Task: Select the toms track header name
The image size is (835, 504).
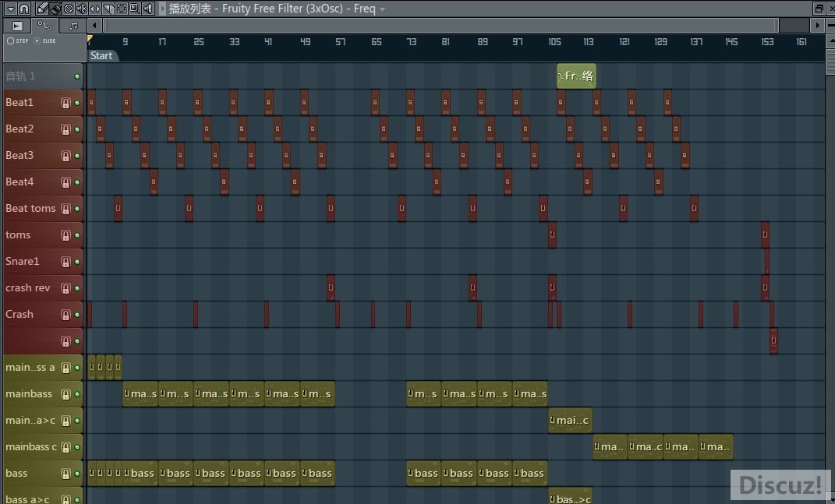Action: (18, 234)
